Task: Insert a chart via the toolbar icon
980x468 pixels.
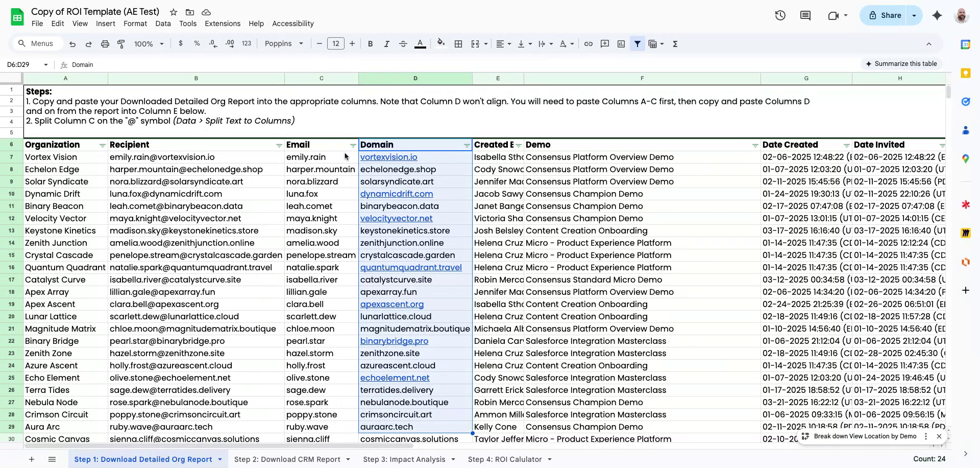Action: pyautogui.click(x=621, y=43)
